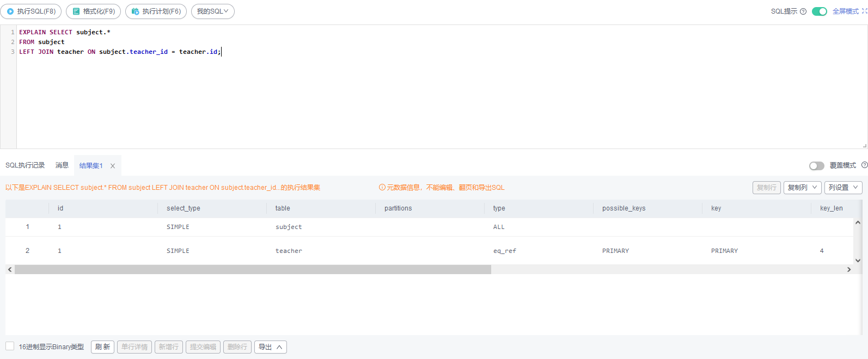Click SQL editor line 1 EXPLAIN SELECT
The height and width of the screenshot is (359, 868).
65,32
